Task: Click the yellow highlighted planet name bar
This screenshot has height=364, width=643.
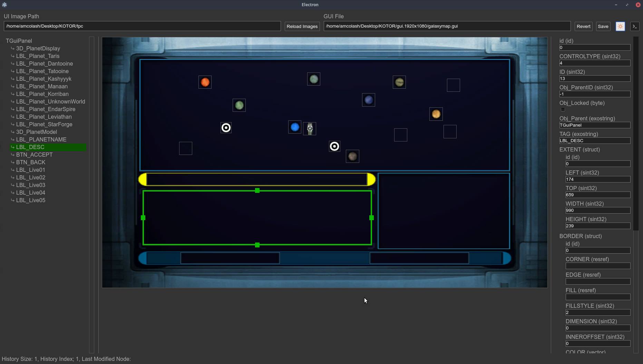Action: click(257, 179)
